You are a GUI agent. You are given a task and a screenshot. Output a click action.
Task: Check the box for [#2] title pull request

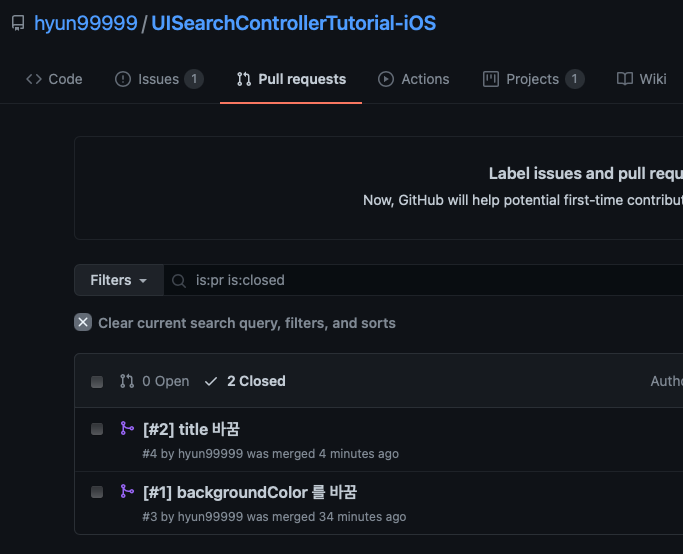click(97, 429)
